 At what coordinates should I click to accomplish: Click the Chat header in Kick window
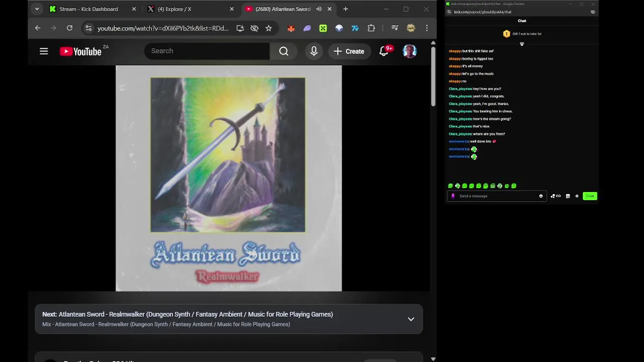[522, 21]
